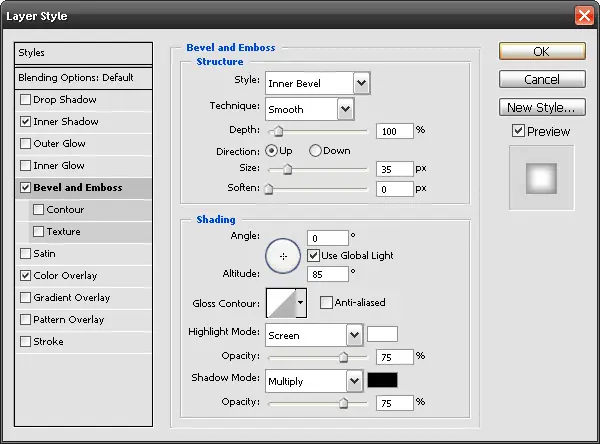600x444 pixels.
Task: Enable the Anti-aliased checkbox
Action: (326, 302)
